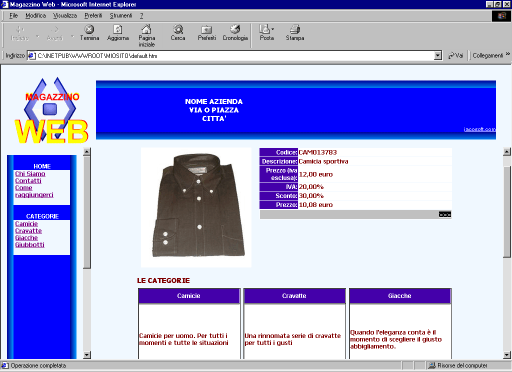Click the LE CATEGORIE heading
Image resolution: width=512 pixels, height=372 pixels.
163,281
